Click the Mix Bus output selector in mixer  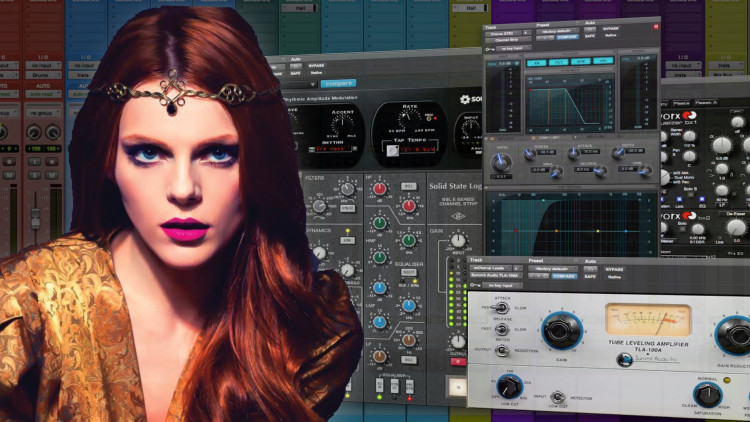(725, 75)
